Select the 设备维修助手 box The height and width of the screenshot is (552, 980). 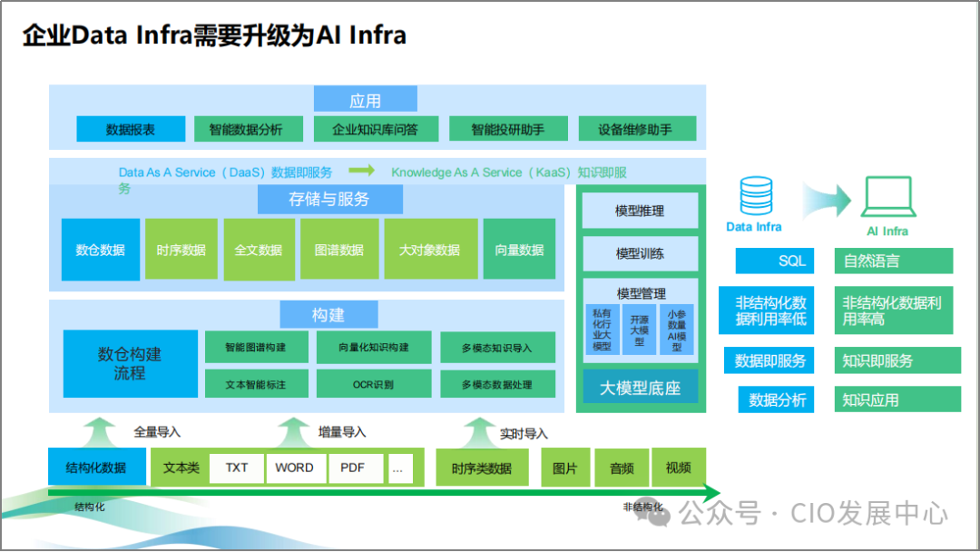637,130
